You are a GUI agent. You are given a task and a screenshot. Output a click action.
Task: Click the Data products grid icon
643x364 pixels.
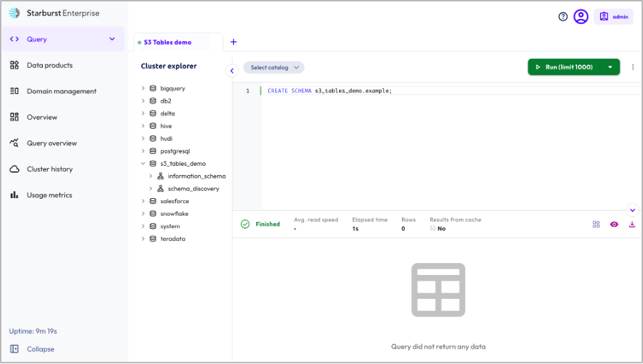pyautogui.click(x=14, y=65)
